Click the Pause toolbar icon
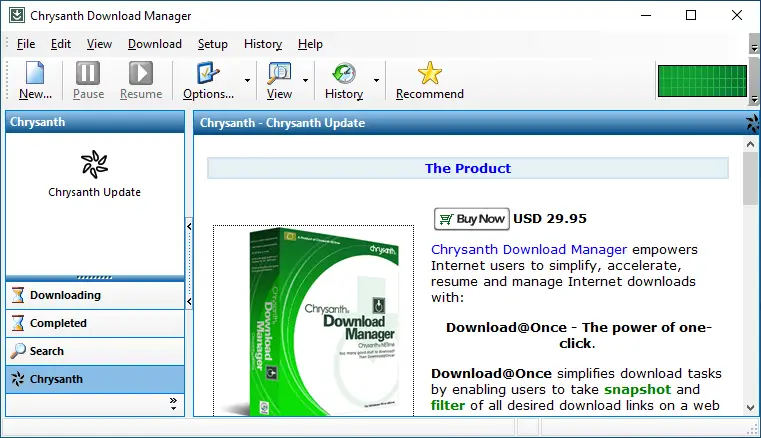Viewport: 761px width, 438px height. point(88,73)
